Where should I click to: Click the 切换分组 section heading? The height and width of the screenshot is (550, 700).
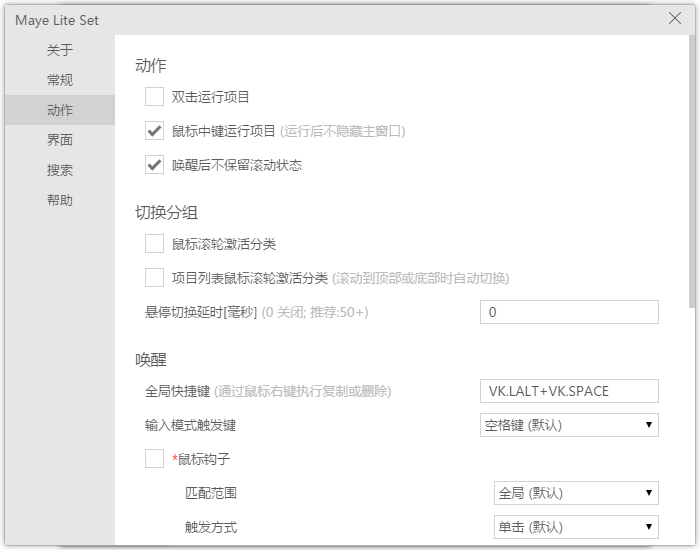(167, 212)
